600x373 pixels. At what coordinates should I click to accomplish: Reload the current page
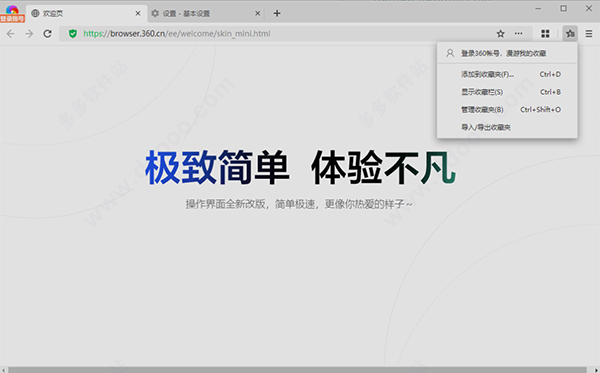tap(47, 34)
